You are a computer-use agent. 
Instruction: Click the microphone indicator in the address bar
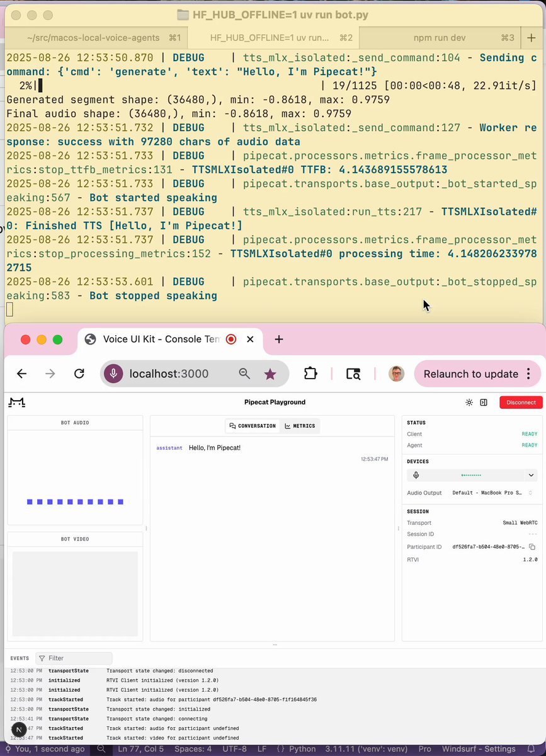pyautogui.click(x=113, y=374)
